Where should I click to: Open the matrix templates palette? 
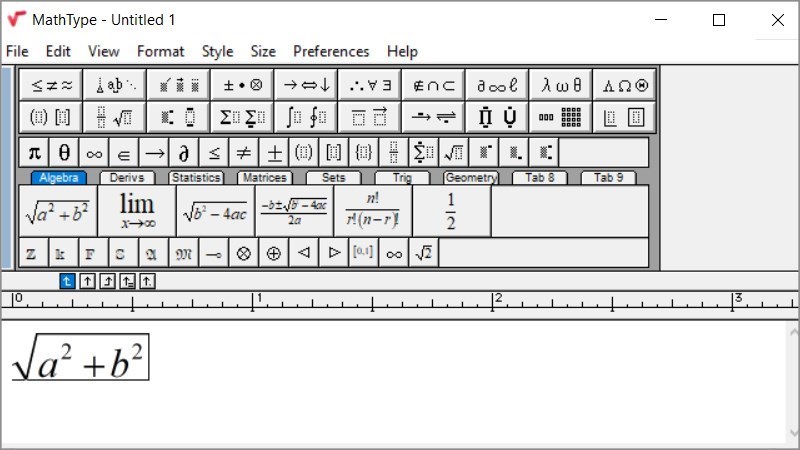(561, 117)
